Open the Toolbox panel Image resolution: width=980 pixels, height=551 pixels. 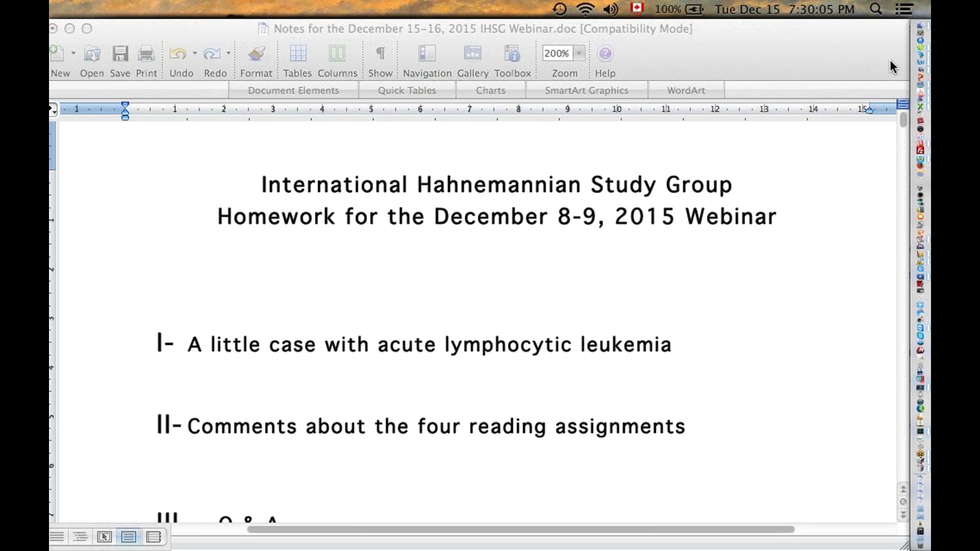click(x=512, y=53)
